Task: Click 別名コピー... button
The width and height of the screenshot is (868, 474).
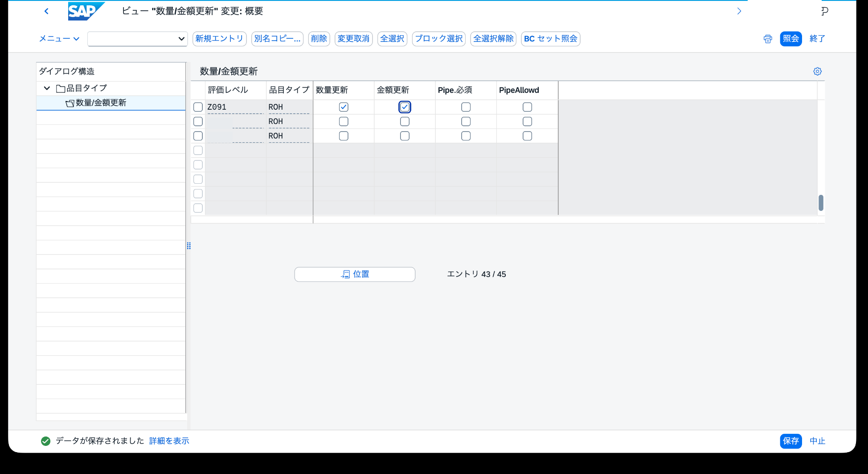Action: point(277,39)
